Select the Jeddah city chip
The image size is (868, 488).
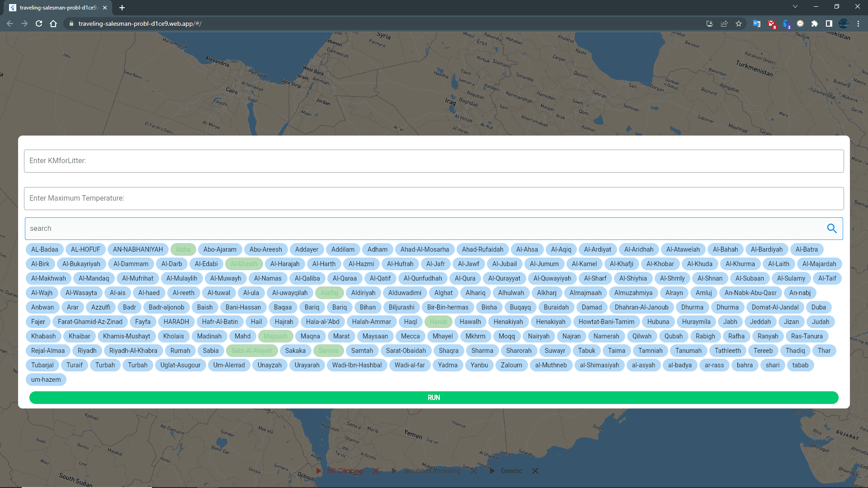tap(760, 322)
